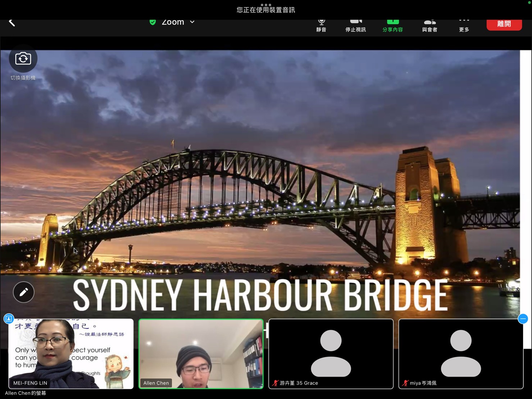The width and height of the screenshot is (532, 399).
Task: Open the 與會者 participants list
Action: [x=429, y=25]
